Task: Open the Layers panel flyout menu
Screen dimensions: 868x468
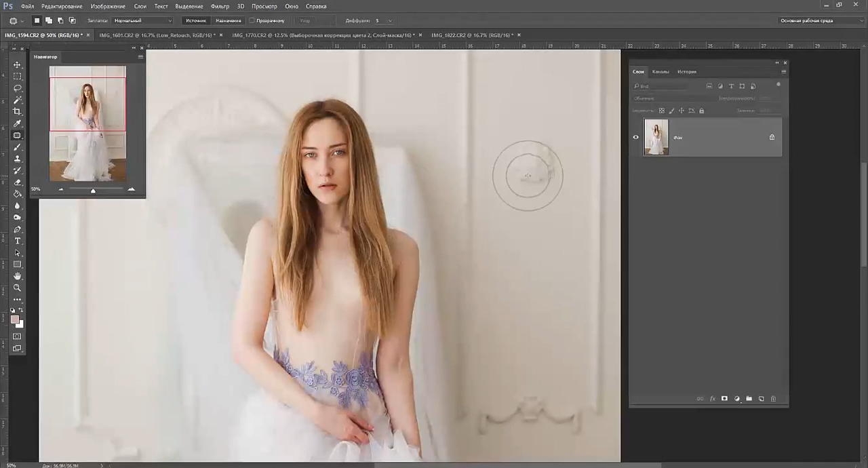Action: (x=784, y=71)
